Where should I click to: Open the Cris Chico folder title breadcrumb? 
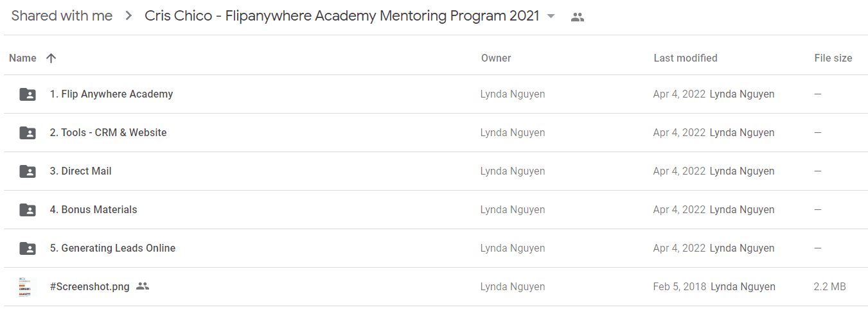tap(342, 16)
